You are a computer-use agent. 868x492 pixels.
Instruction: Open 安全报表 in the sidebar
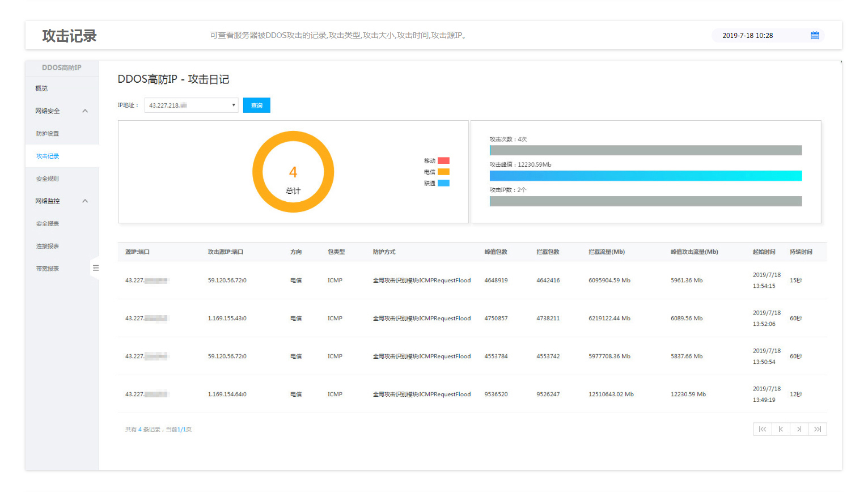coord(48,224)
